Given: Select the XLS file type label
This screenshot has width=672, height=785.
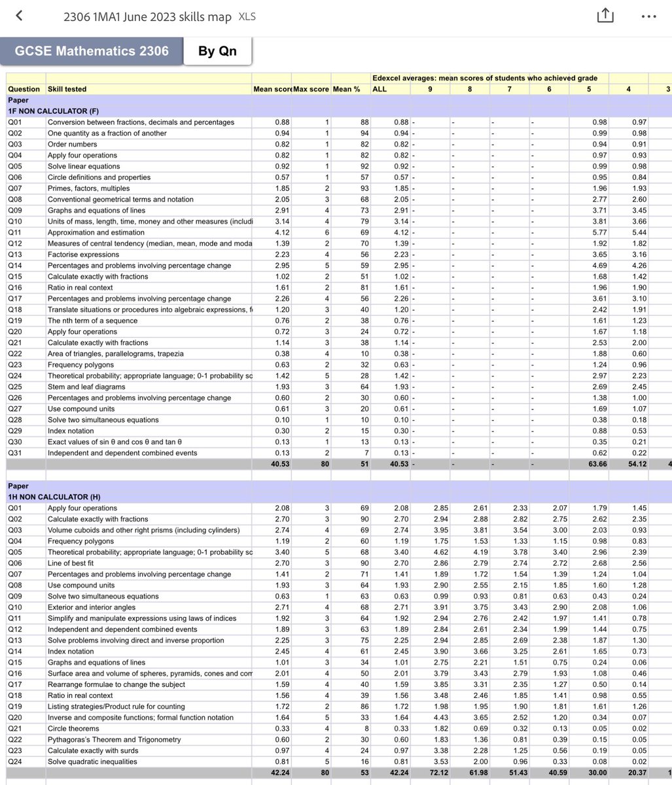Looking at the screenshot, I should [247, 16].
